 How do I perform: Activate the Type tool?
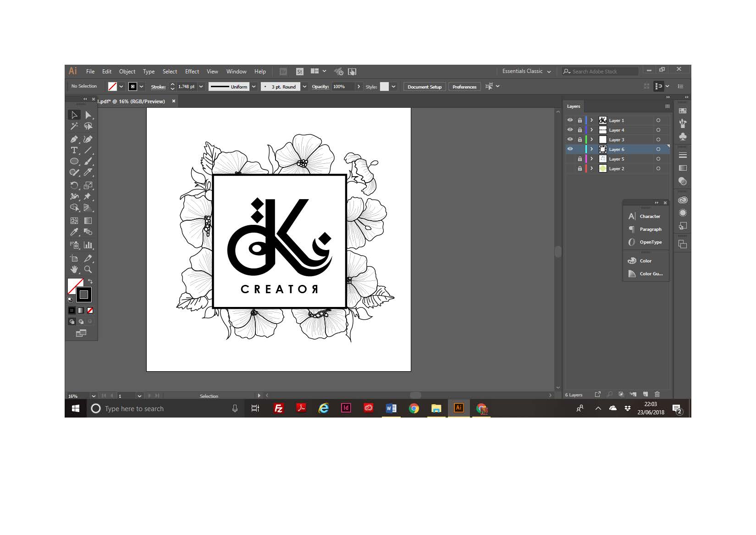(x=75, y=150)
